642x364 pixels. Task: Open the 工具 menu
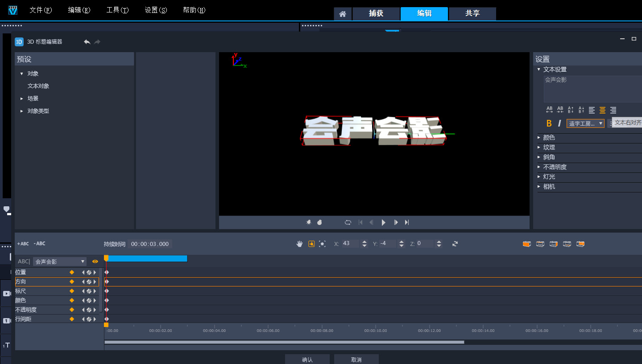117,10
